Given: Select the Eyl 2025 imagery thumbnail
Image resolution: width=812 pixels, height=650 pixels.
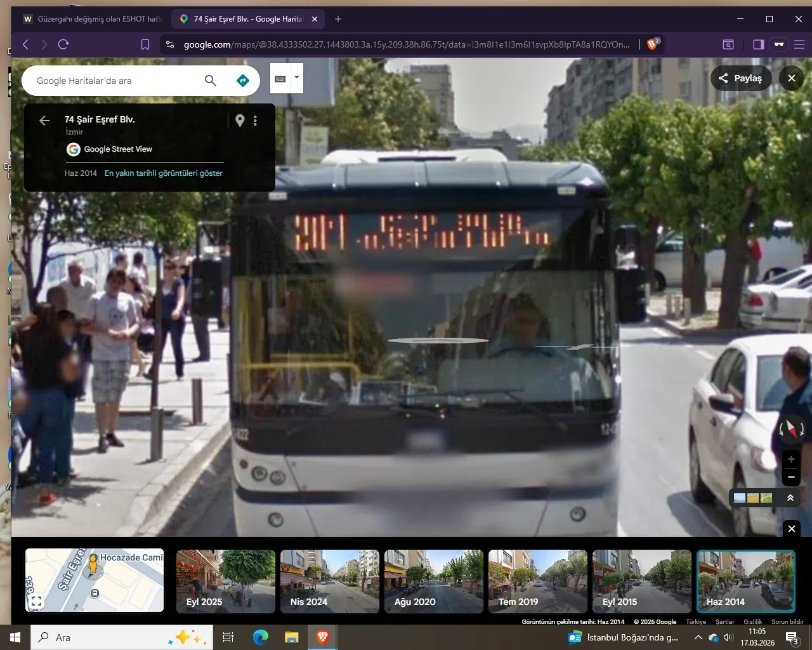Looking at the screenshot, I should point(226,581).
